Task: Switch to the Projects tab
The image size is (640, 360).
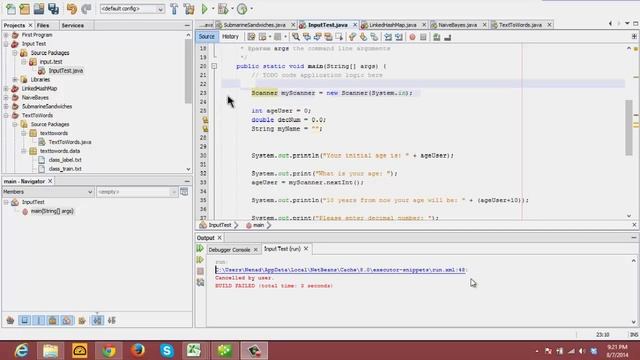Action: 14,25
